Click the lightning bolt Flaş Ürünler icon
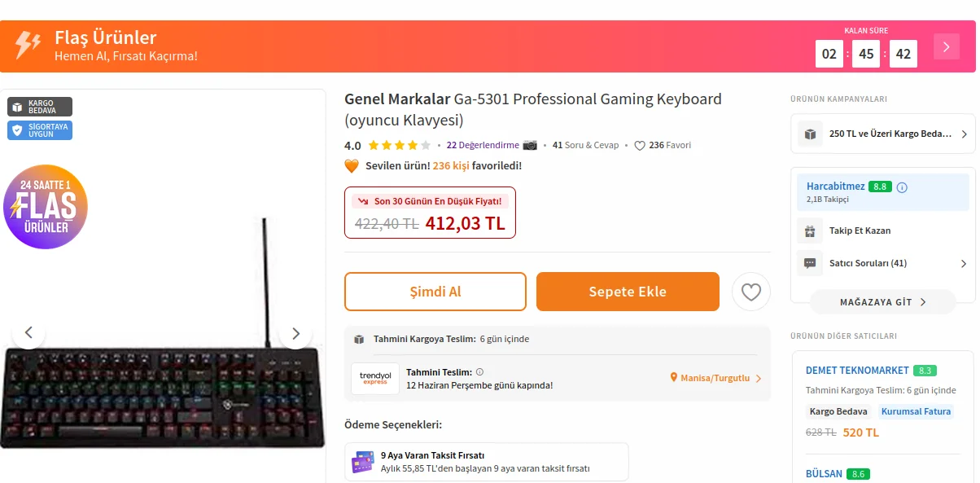The height and width of the screenshot is (483, 980). pyautogui.click(x=28, y=46)
